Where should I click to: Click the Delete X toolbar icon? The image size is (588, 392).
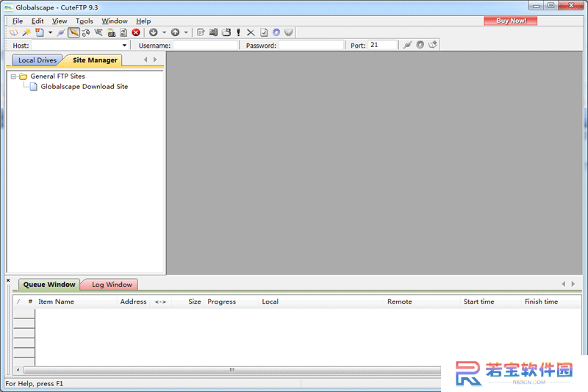tap(251, 32)
